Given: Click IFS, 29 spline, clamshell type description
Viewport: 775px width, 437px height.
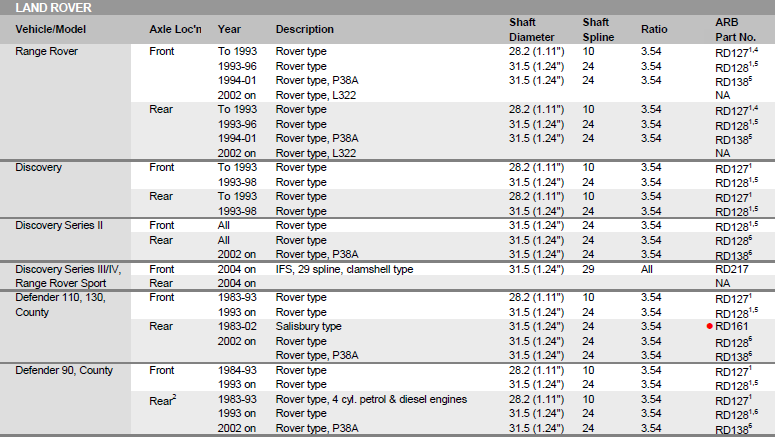Looking at the screenshot, I should point(344,269).
